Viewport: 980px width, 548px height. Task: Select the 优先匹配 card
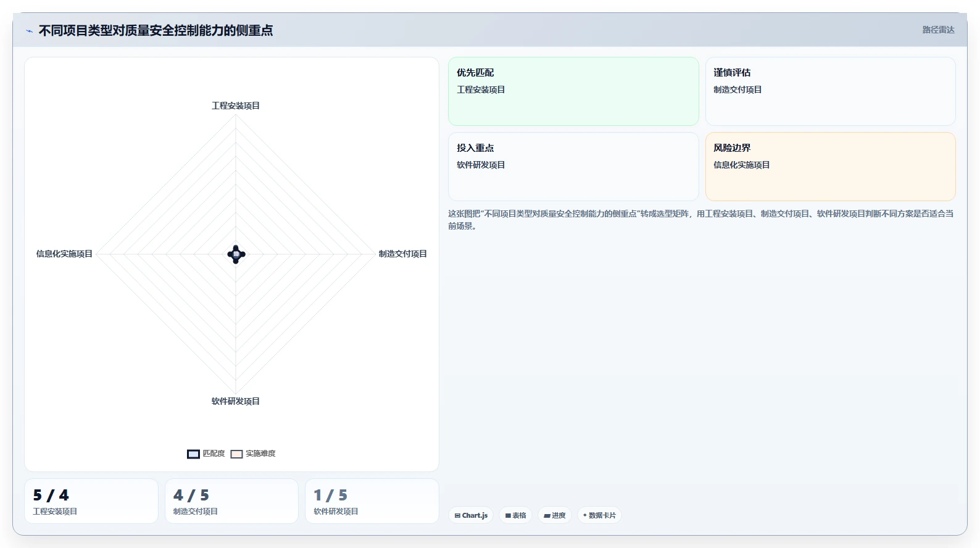[573, 91]
